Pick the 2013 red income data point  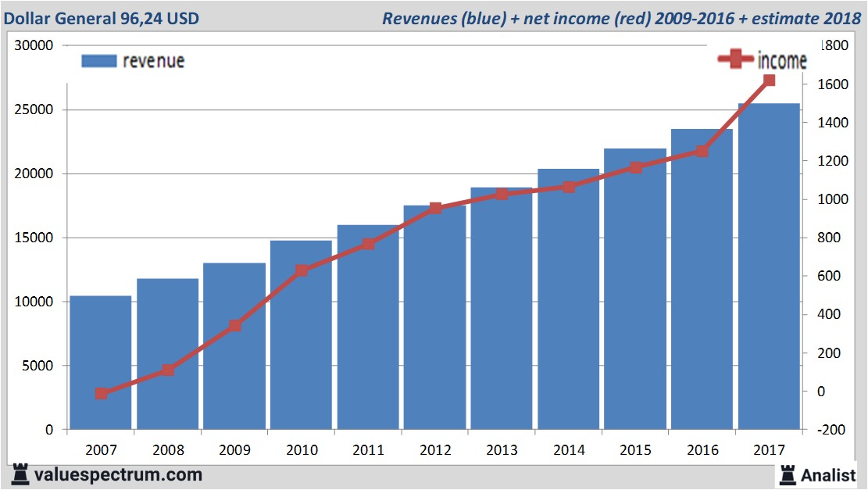click(502, 194)
